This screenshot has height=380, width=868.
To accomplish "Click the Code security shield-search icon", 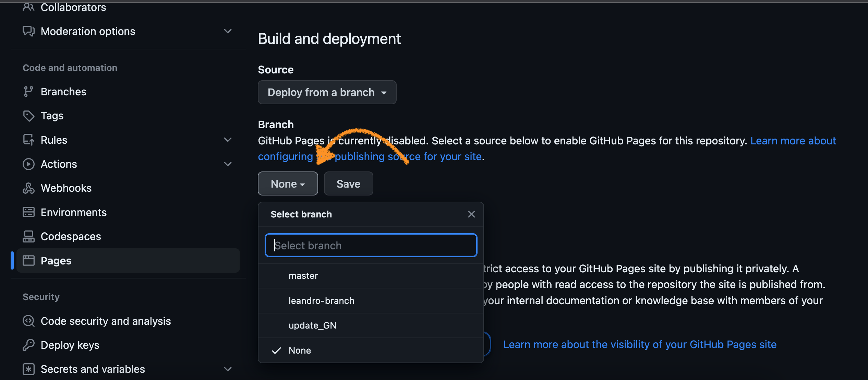I will click(28, 321).
